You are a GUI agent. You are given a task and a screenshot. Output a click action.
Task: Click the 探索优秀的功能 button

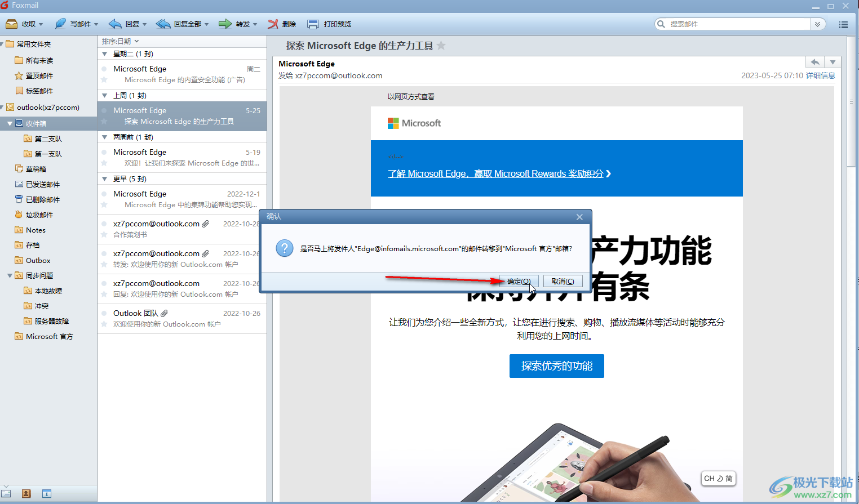point(557,366)
